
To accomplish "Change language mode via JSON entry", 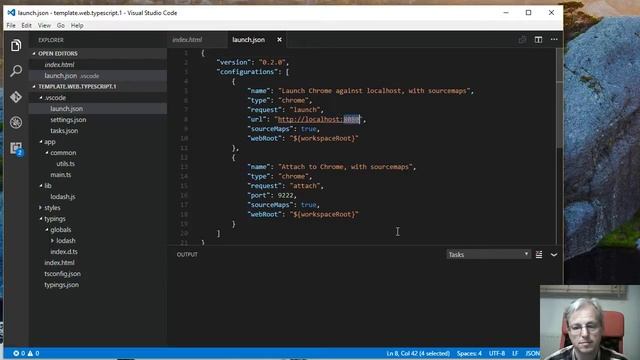I will click(x=533, y=353).
